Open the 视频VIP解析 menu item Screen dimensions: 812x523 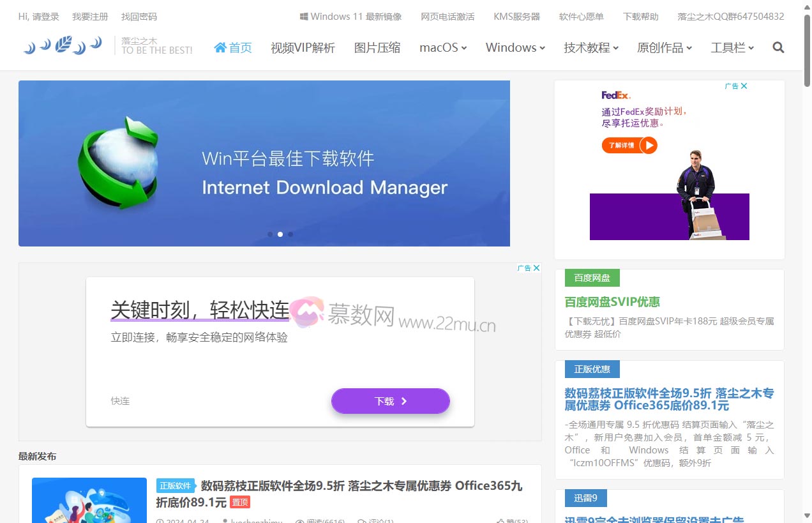coord(303,47)
